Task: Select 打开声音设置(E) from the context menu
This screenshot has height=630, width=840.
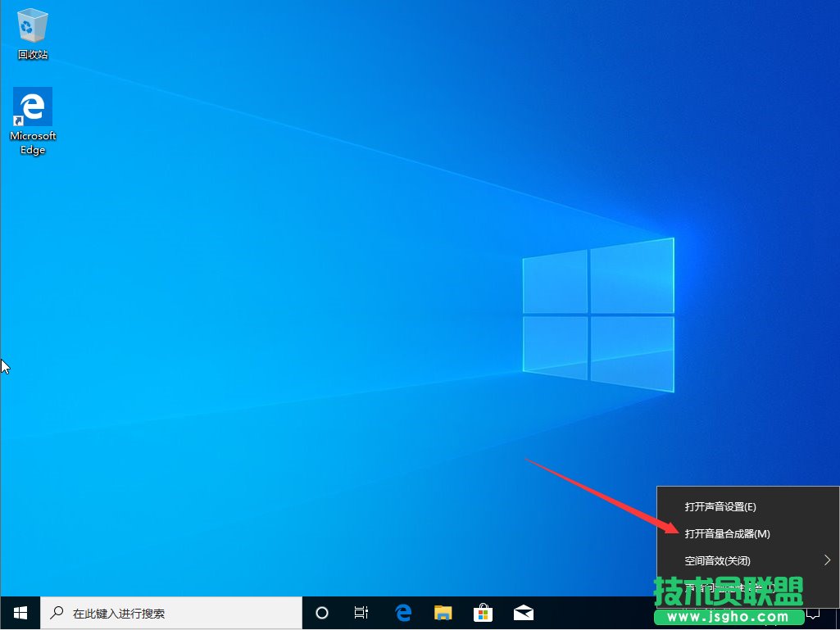Action: 720,506
